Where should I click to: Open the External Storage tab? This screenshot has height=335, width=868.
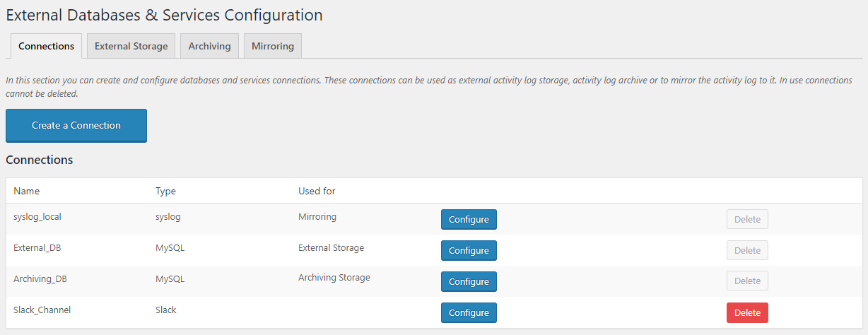pyautogui.click(x=131, y=46)
